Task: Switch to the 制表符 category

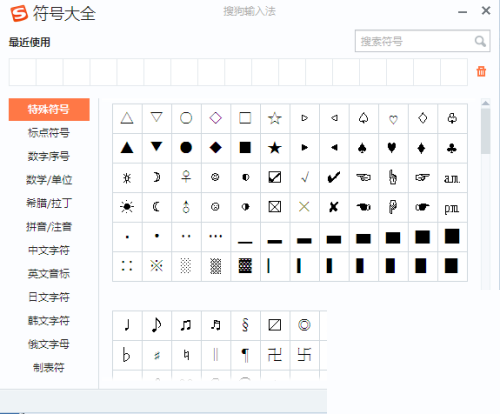Action: click(x=49, y=368)
